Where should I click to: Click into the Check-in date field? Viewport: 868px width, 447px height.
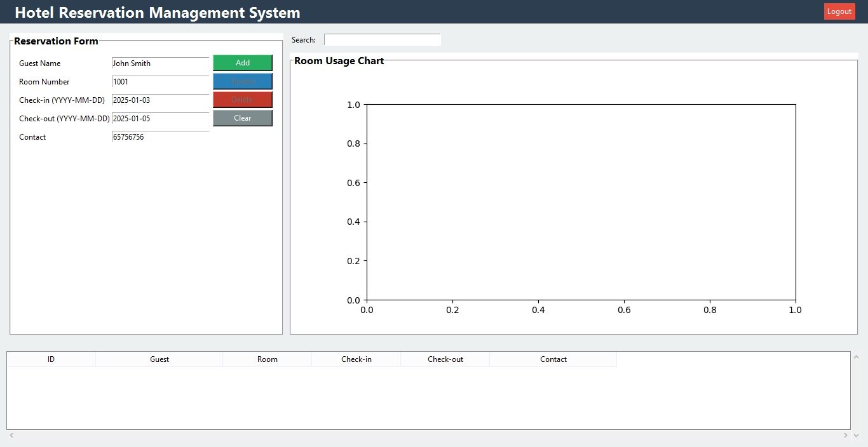point(160,100)
